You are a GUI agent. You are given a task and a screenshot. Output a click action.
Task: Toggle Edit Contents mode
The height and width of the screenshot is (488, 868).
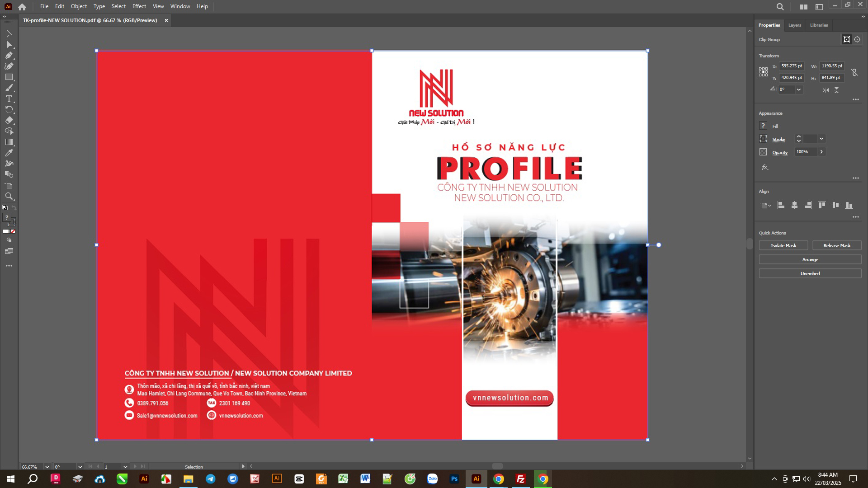(857, 40)
